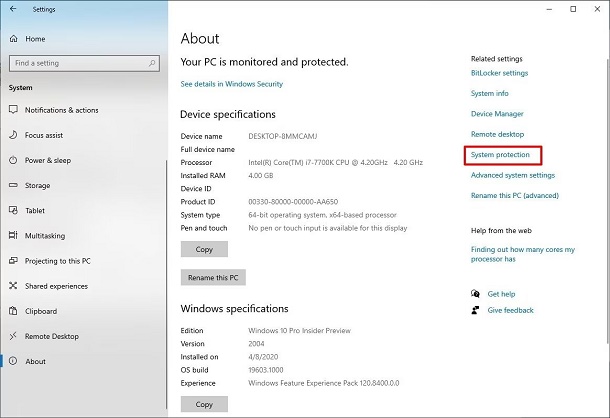Image resolution: width=610 pixels, height=418 pixels.
Task: Open Notifications & actions settings
Action: click(61, 110)
